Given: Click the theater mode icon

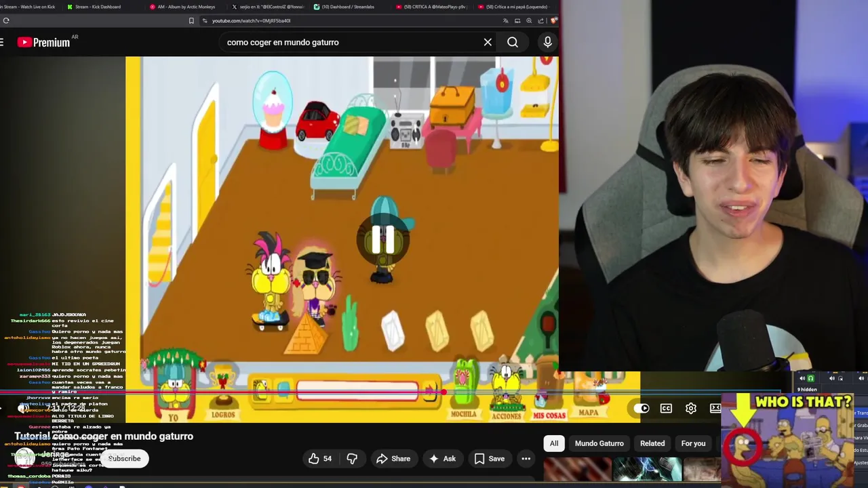Looking at the screenshot, I should click(715, 408).
